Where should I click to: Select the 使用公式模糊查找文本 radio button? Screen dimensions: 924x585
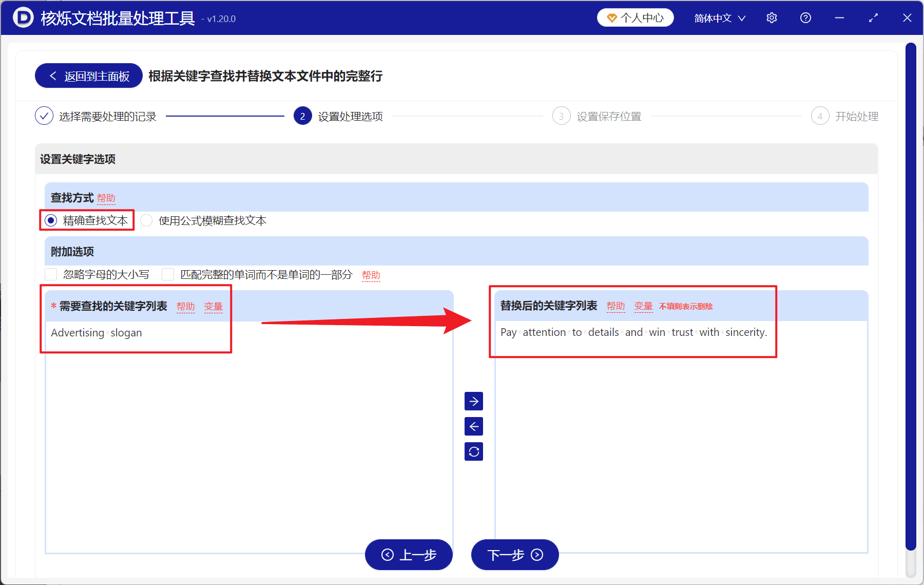point(146,220)
